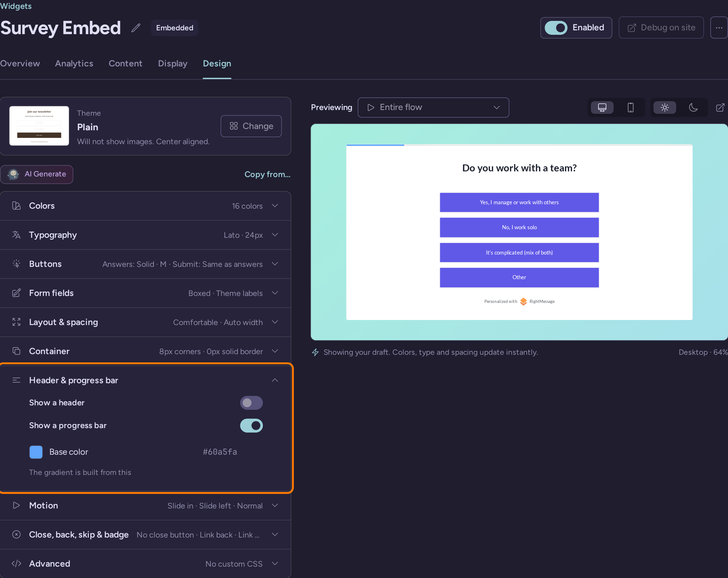Click the Debug on site button

click(661, 28)
